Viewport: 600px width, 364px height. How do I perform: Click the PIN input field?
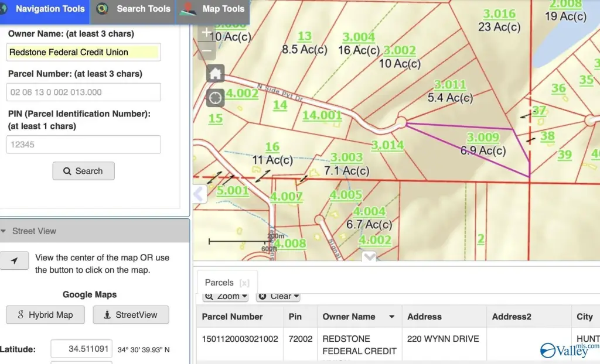click(83, 145)
